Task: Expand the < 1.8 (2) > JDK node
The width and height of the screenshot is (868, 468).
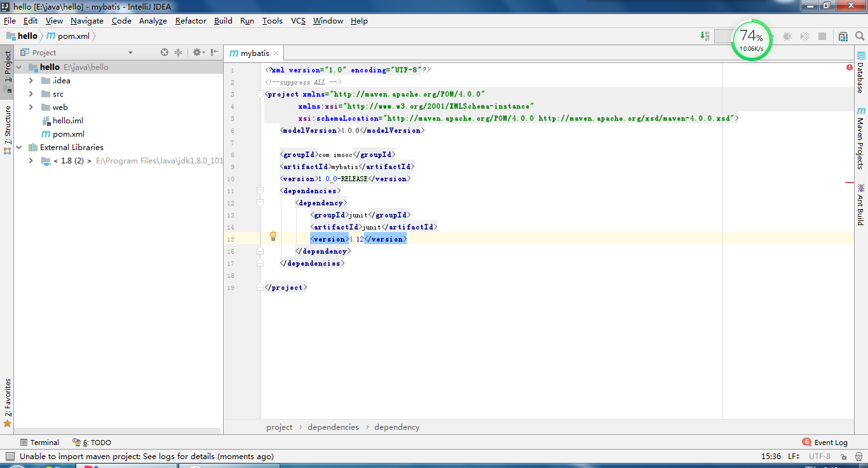Action: coord(31,161)
